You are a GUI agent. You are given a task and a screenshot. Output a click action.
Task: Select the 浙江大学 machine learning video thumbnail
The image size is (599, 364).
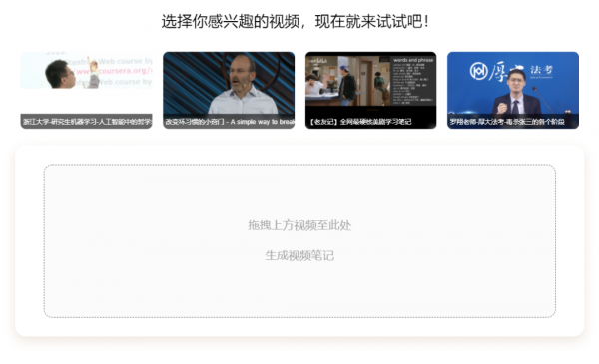coord(86,90)
